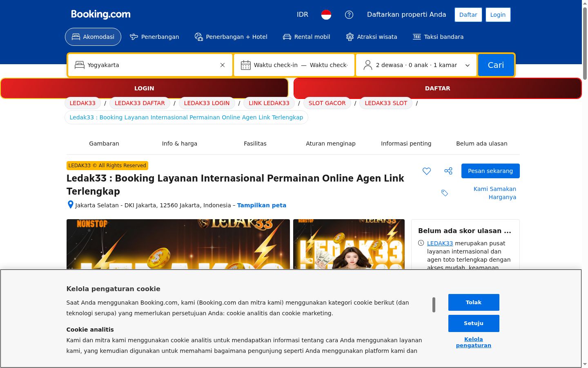Click the calendar icon in date field
The image size is (588, 368).
(246, 65)
